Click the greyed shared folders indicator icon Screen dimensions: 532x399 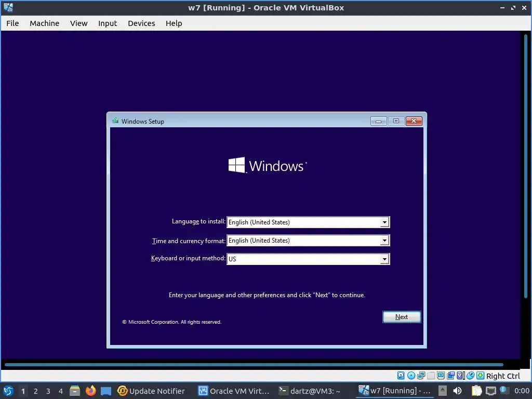(x=431, y=376)
